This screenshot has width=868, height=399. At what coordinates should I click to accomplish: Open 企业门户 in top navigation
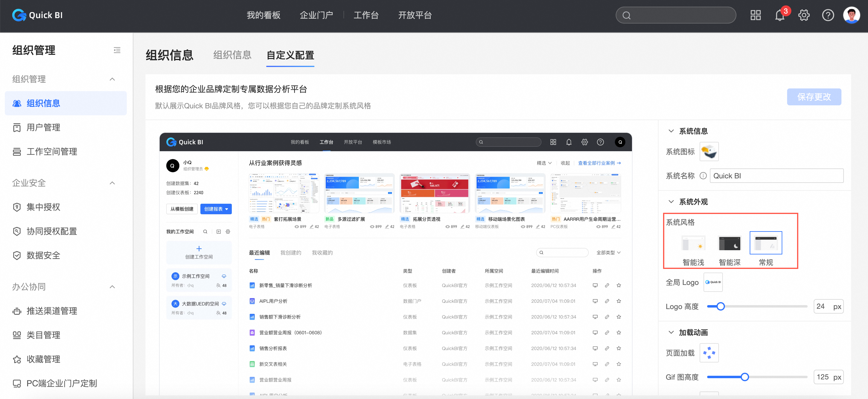coord(316,15)
